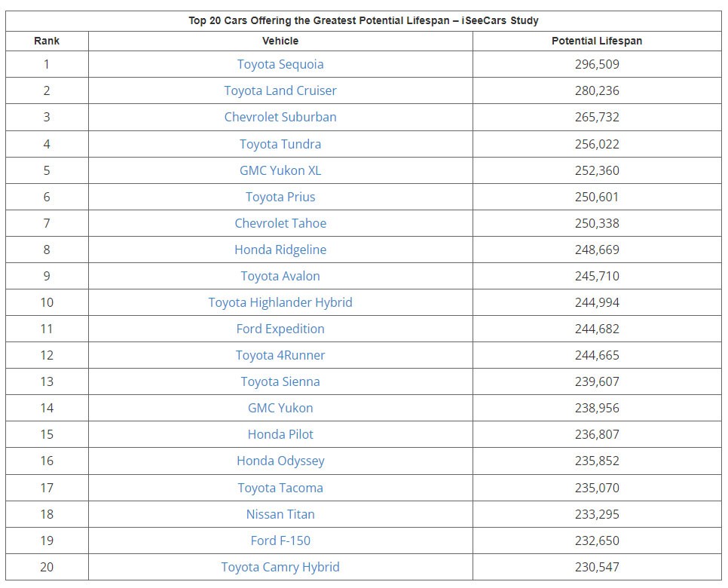Open Toyota Highlander Hybrid link
The image size is (728, 588).
tap(280, 302)
